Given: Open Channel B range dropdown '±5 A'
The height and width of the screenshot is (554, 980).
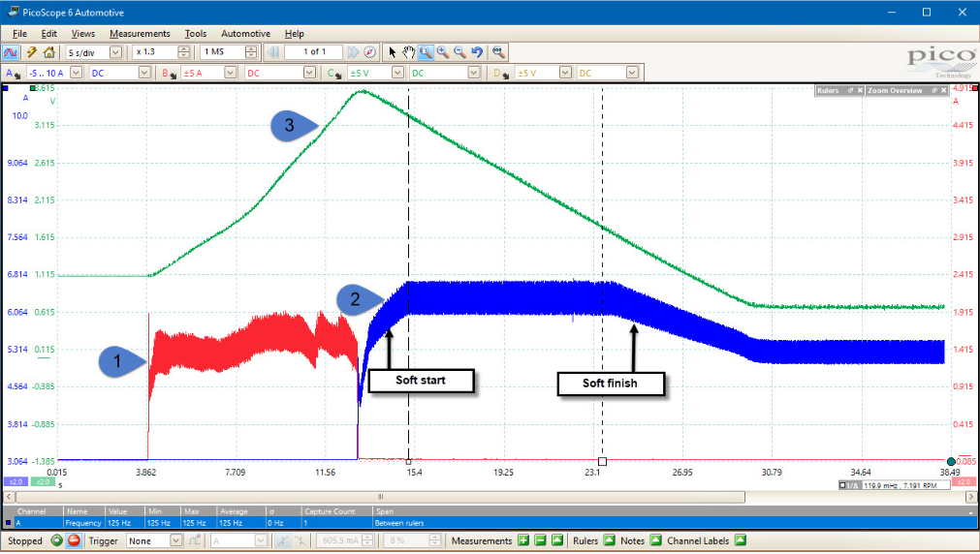Looking at the screenshot, I should [x=230, y=73].
